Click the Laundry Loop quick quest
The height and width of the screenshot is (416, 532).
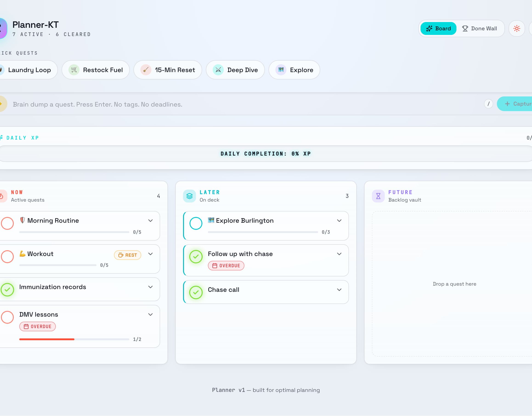(27, 70)
